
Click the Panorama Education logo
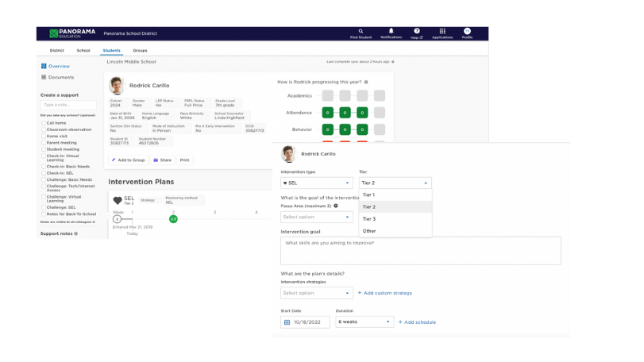(72, 33)
